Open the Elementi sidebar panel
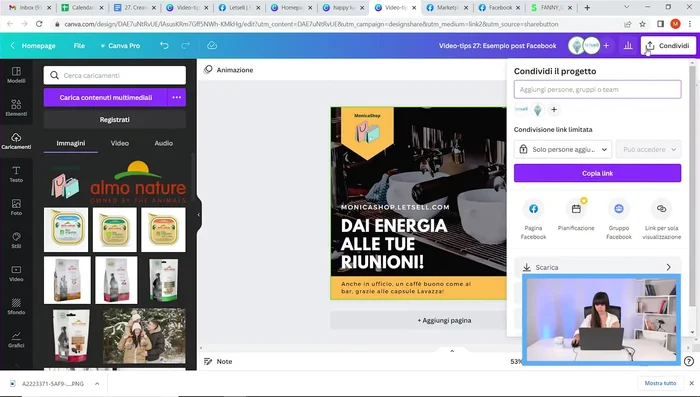The image size is (700, 397). tap(16, 108)
